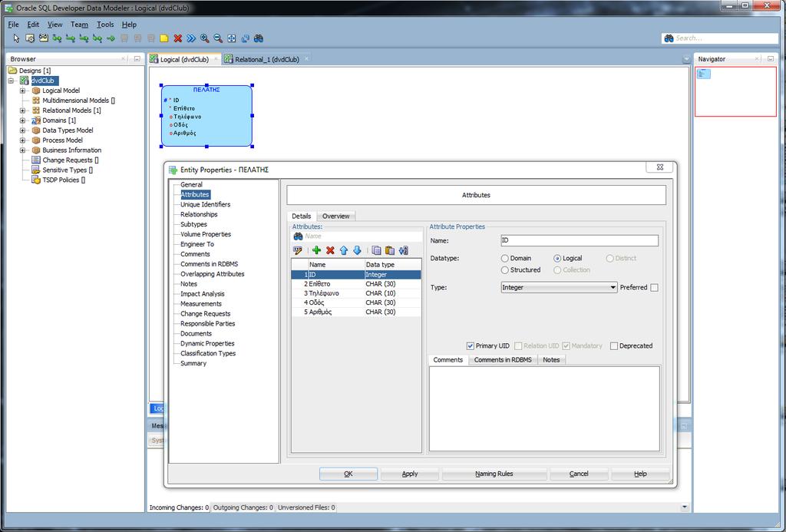Click the Help button in the dialog
The image size is (786, 532).
pyautogui.click(x=640, y=474)
